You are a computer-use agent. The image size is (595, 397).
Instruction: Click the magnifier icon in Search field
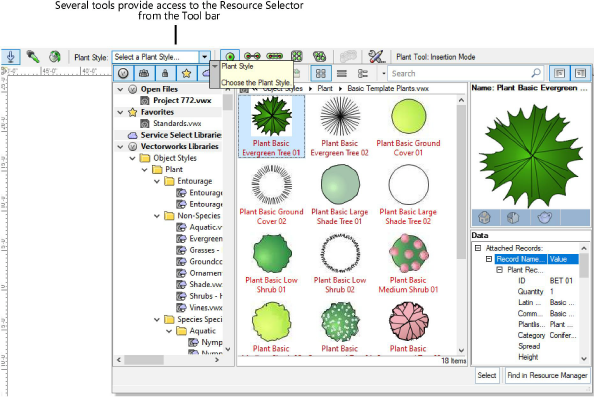535,73
